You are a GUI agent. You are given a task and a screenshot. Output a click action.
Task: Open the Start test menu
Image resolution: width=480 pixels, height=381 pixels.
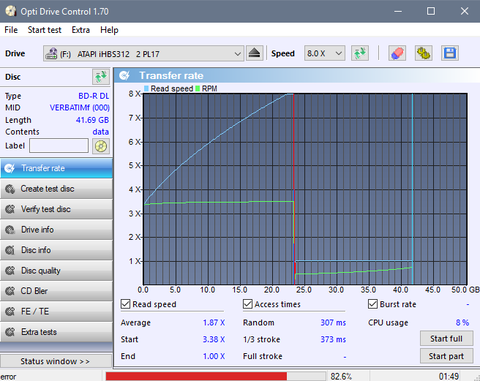pos(44,30)
